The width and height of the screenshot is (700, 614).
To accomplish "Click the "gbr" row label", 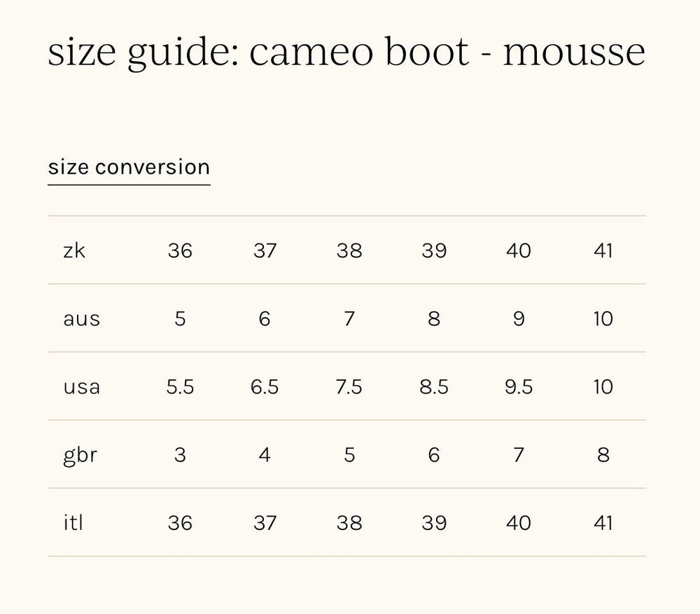I will 80,455.
